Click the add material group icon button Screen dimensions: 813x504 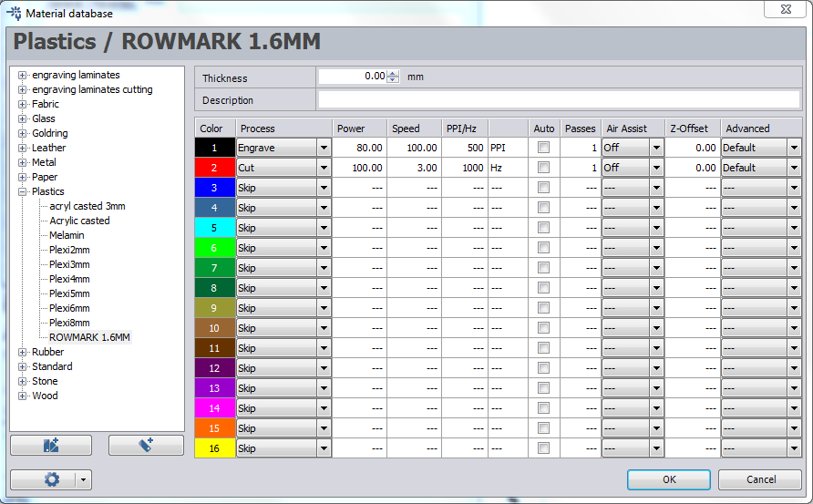[51, 445]
